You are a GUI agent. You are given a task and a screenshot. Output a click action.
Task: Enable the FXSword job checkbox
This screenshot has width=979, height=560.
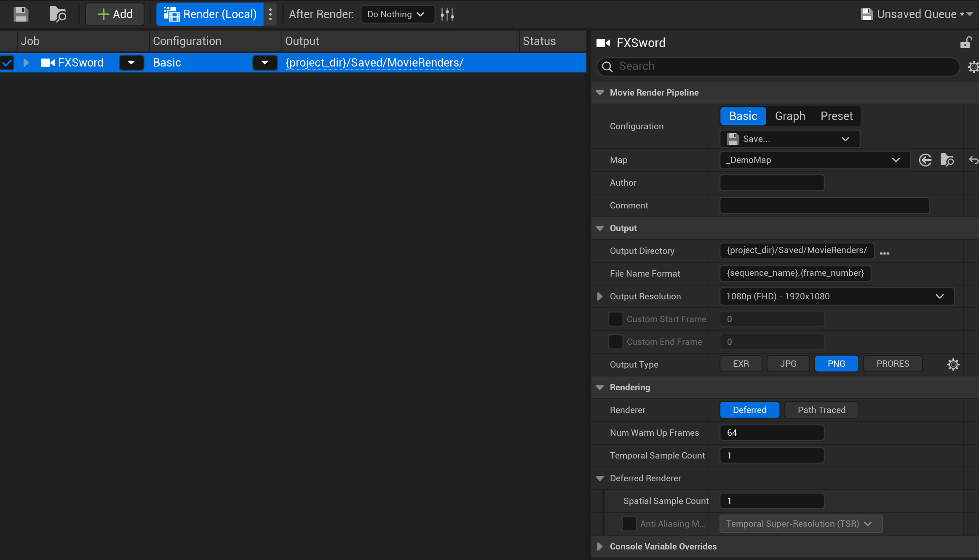coord(7,63)
